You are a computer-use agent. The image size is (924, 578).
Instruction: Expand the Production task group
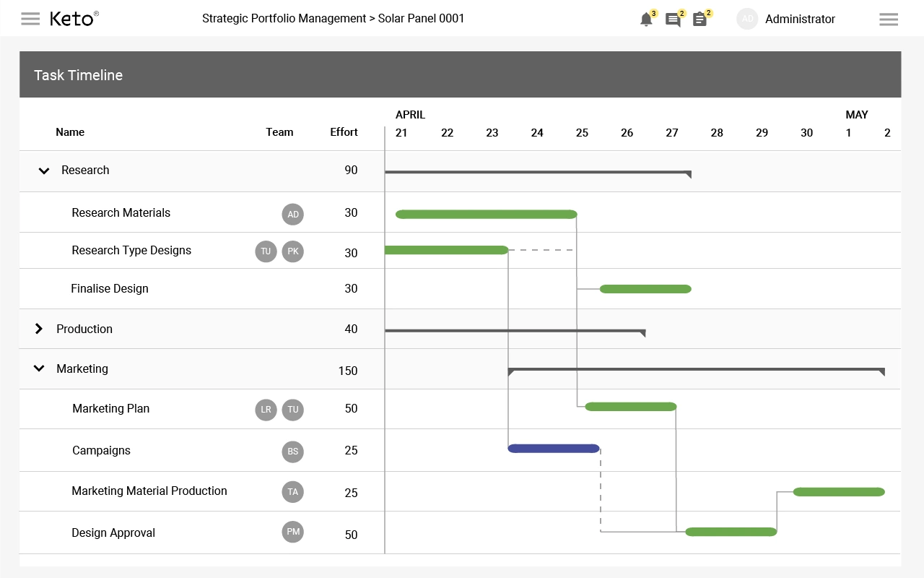[x=39, y=329]
